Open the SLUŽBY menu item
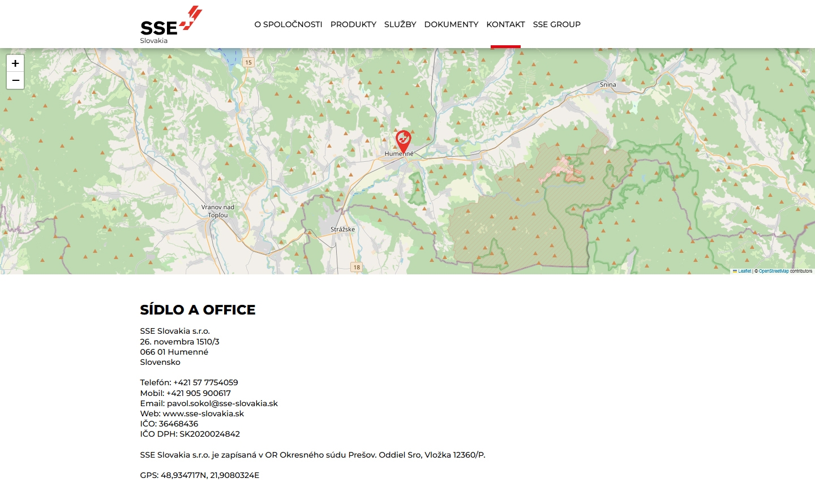The image size is (815, 504). (400, 24)
